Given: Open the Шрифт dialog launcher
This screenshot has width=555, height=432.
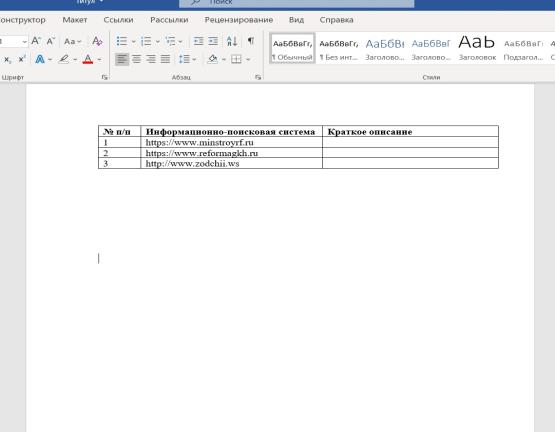Looking at the screenshot, I should 104,77.
